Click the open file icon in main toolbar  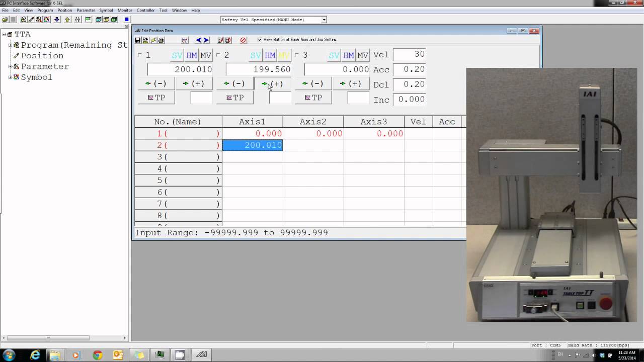5,20
